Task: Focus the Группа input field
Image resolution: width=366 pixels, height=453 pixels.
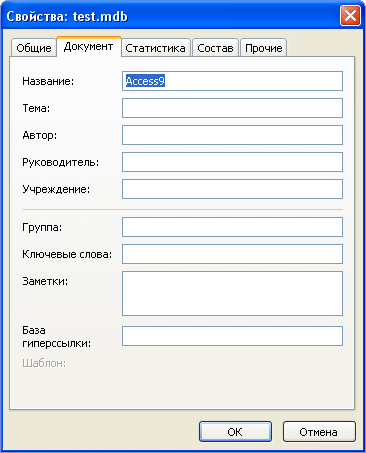Action: pyautogui.click(x=232, y=227)
